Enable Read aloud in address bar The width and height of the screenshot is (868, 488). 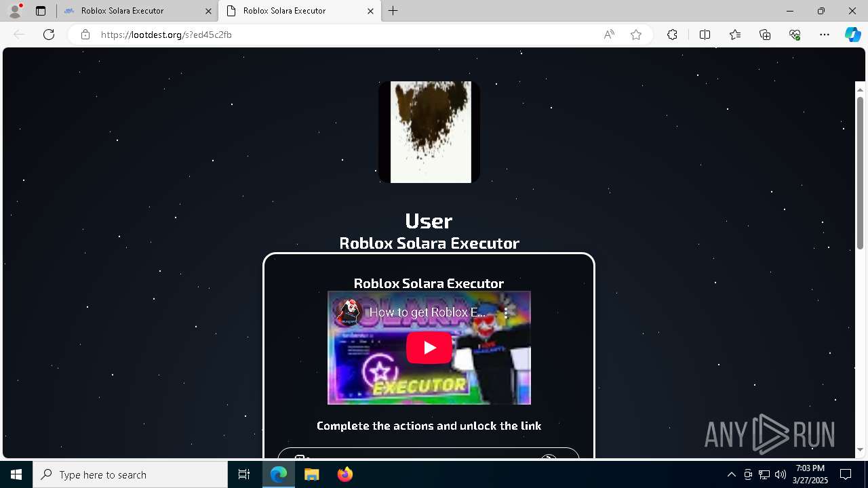(x=609, y=35)
